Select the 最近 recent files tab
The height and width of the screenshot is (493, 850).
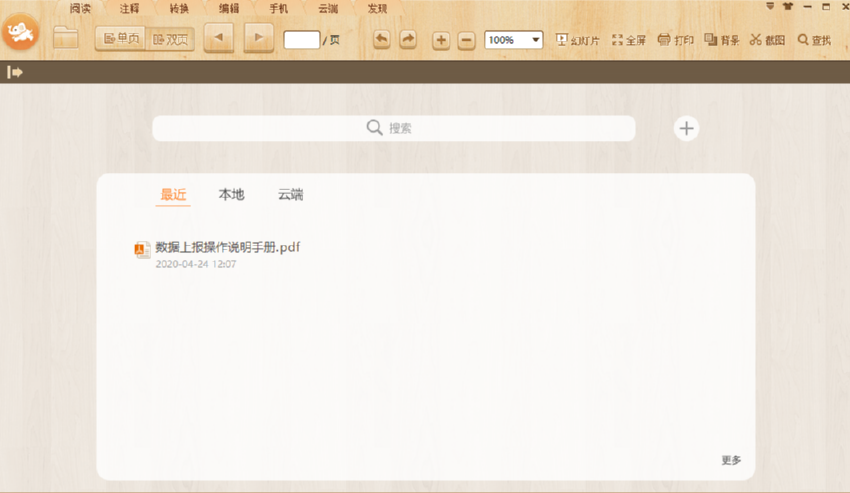(x=173, y=195)
